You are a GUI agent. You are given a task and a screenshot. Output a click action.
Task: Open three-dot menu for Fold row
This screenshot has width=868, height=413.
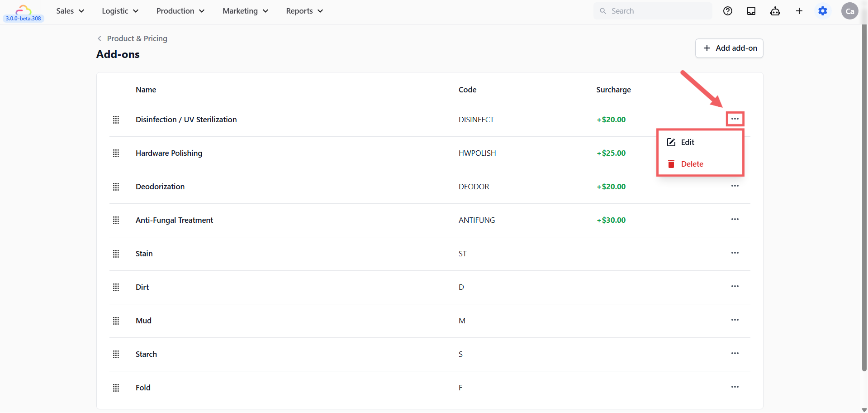(x=735, y=387)
